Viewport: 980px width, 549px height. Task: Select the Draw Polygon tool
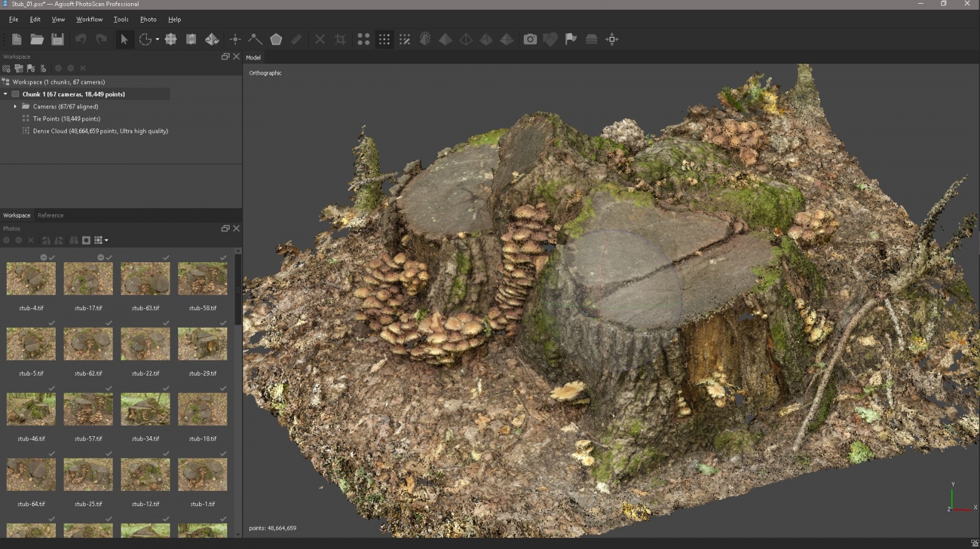(x=276, y=39)
